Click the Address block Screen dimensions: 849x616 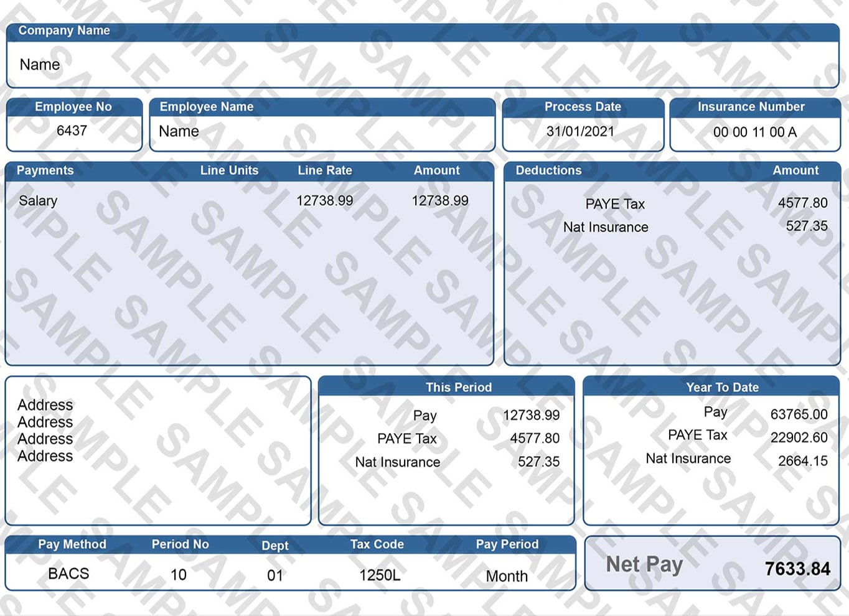[x=44, y=430]
